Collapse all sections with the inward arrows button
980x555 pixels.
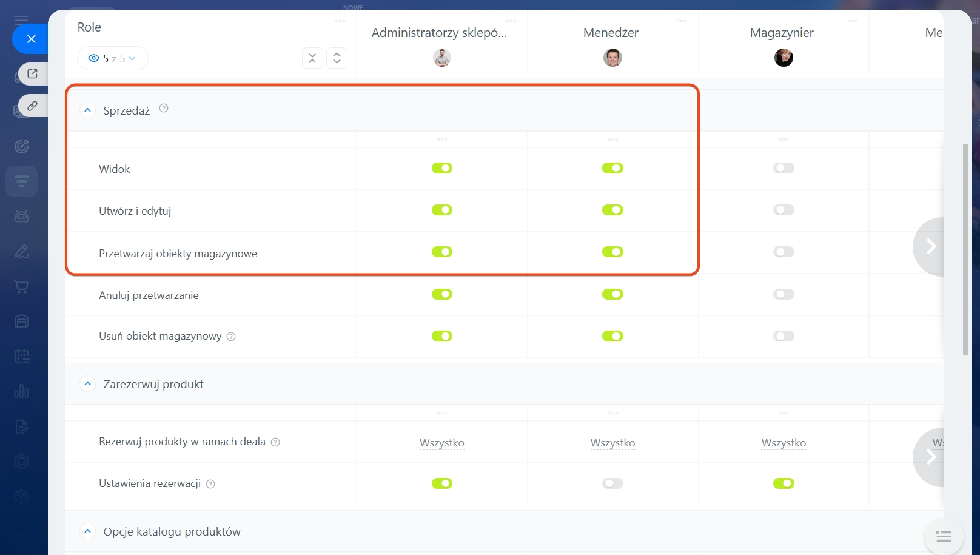point(312,58)
